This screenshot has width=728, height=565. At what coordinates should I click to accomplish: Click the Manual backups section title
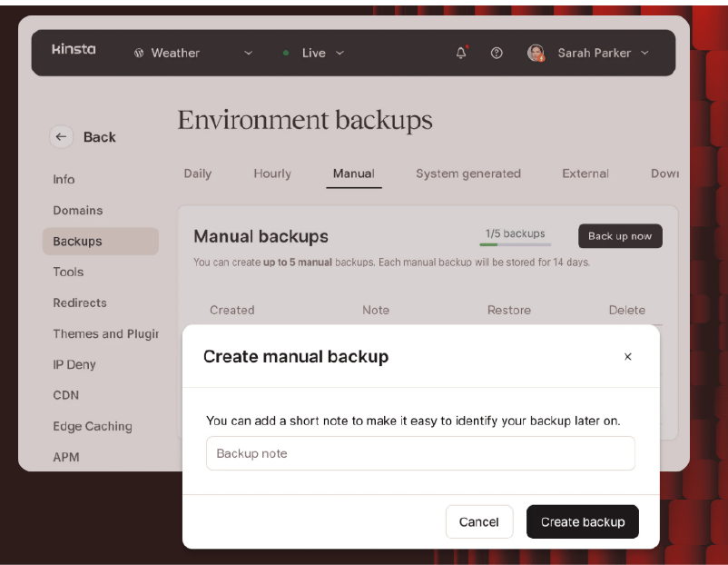(x=261, y=236)
